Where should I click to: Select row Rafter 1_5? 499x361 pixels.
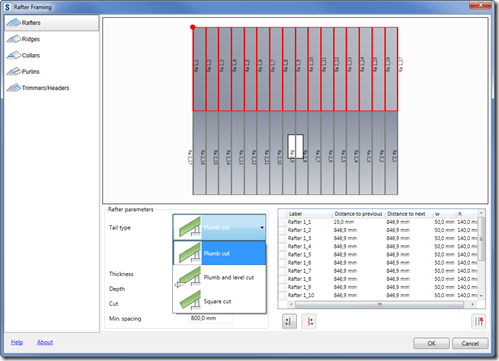click(x=378, y=255)
